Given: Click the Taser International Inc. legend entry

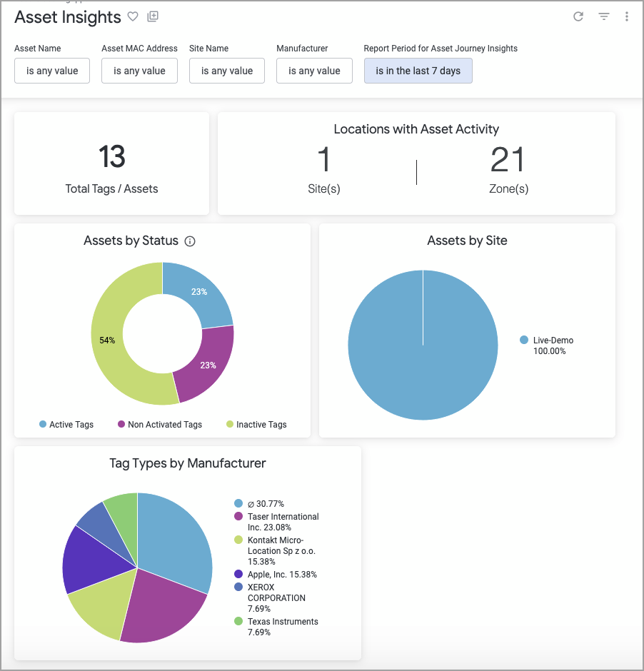Looking at the screenshot, I should click(x=276, y=522).
